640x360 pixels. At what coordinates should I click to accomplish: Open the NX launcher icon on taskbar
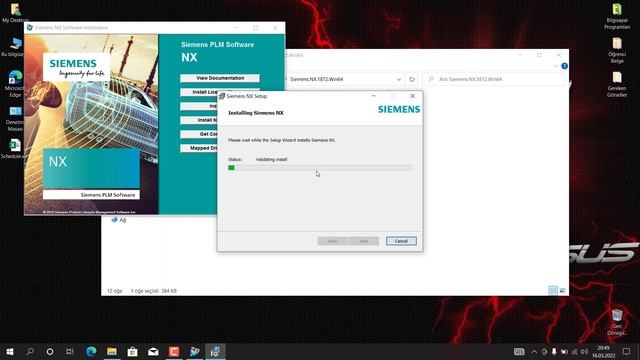pos(195,351)
